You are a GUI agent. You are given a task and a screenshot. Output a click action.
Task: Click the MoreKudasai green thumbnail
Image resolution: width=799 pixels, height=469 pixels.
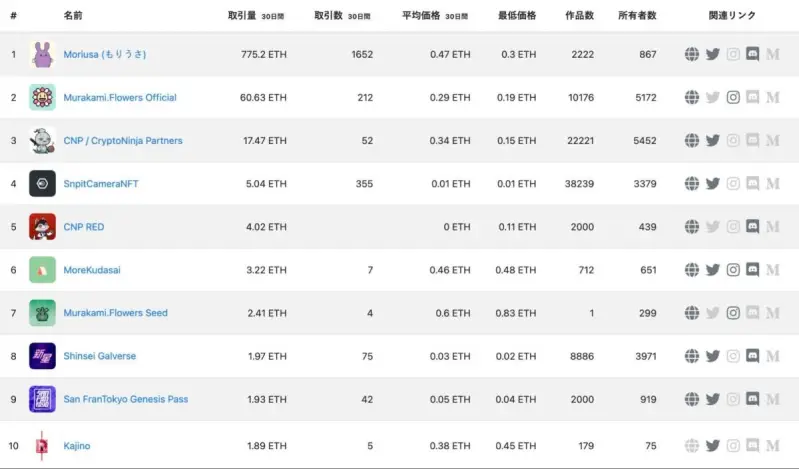tap(42, 270)
